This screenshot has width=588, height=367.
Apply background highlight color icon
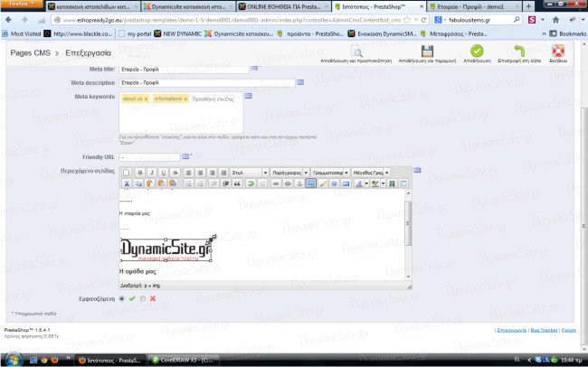click(375, 183)
